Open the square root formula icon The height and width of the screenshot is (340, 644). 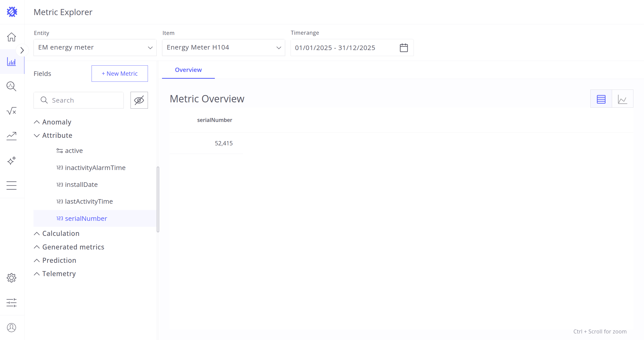[x=12, y=111]
